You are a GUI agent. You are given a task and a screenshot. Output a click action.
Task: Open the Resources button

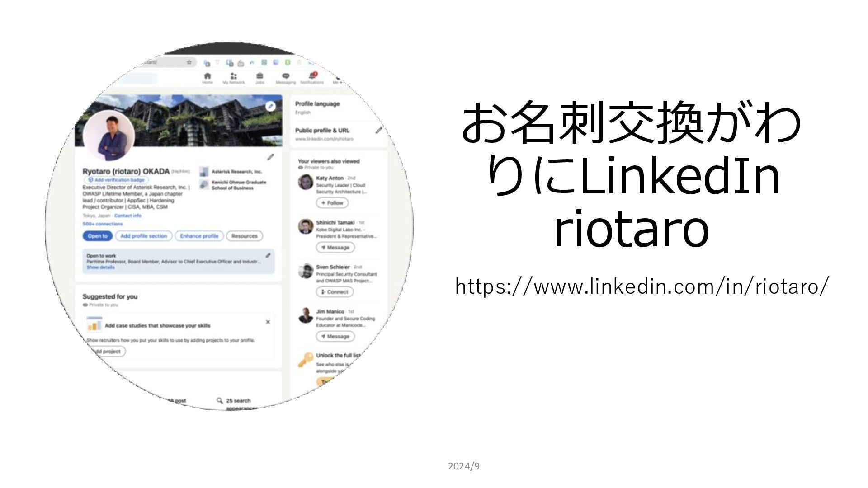244,236
